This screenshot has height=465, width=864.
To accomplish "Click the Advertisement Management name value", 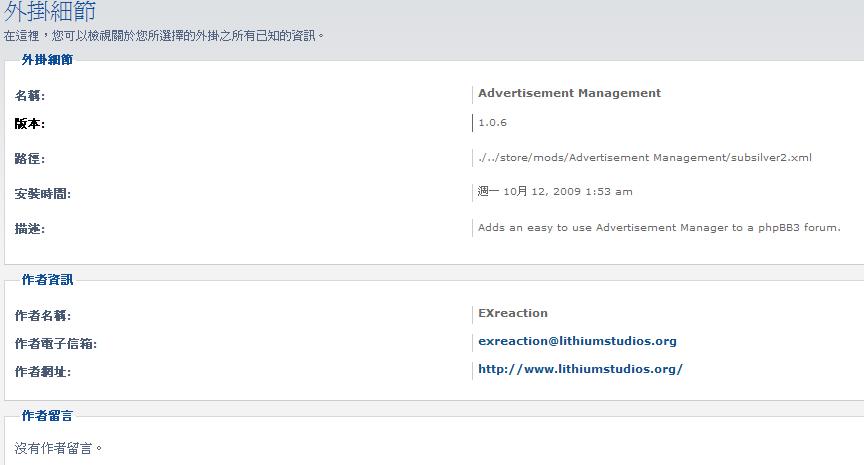I will (569, 93).
